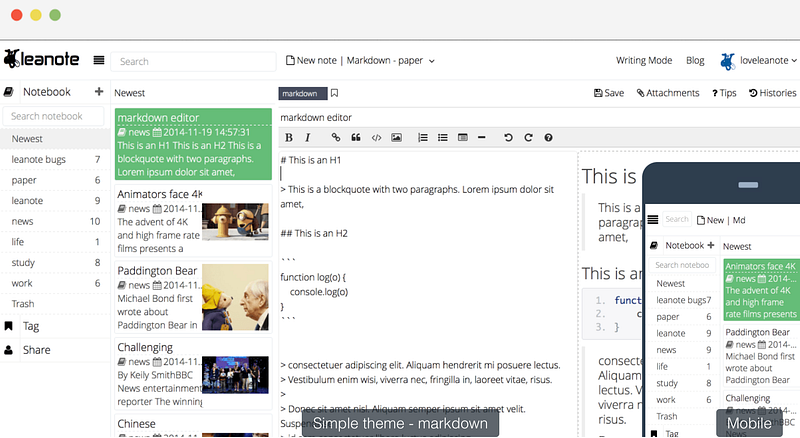Screen dimensions: 800x438
Task: Click the Search box in mobile preview
Action: [x=677, y=220]
